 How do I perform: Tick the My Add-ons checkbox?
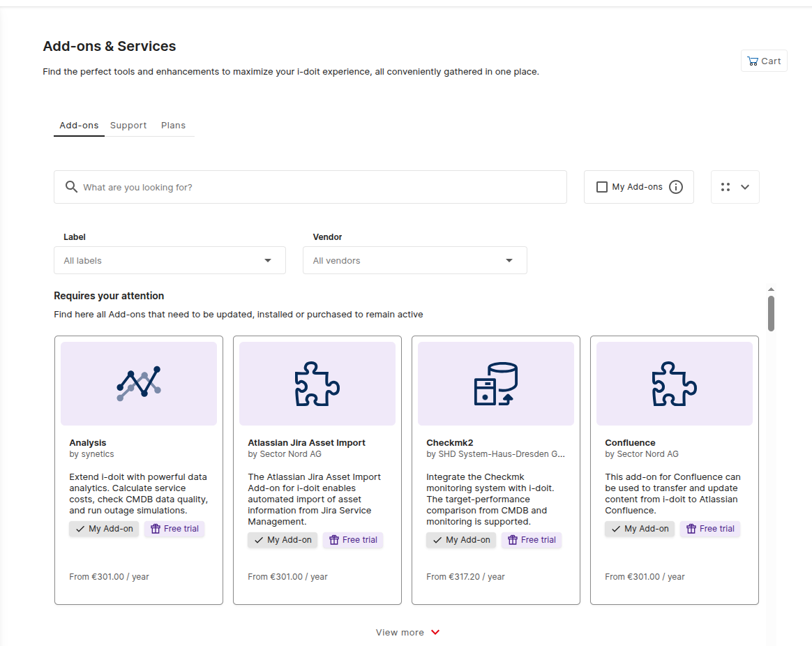(x=602, y=187)
